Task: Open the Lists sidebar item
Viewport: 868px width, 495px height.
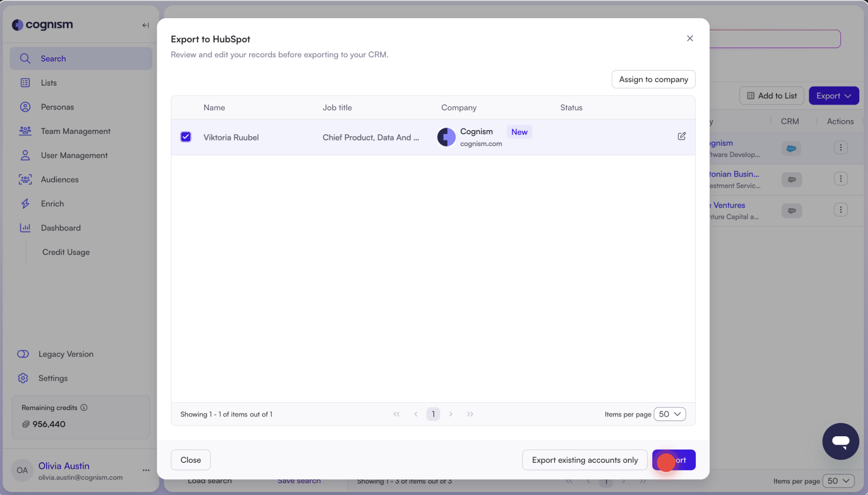Action: click(49, 83)
